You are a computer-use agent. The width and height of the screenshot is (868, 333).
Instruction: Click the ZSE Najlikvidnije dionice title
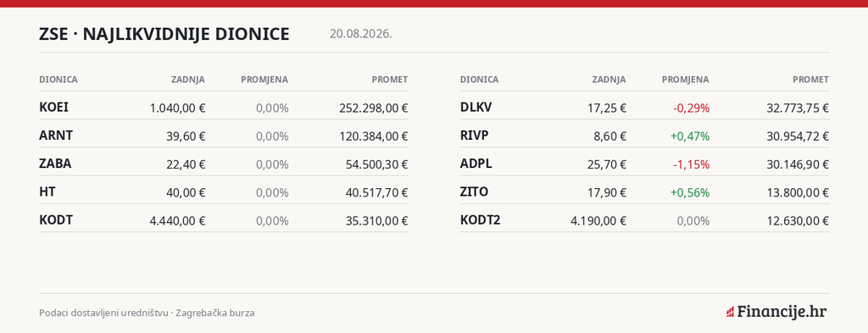click(x=164, y=34)
